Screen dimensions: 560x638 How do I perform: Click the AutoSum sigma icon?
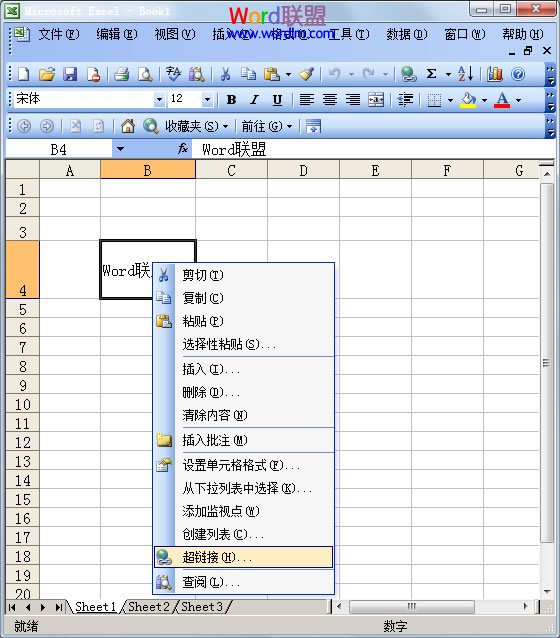(x=431, y=74)
